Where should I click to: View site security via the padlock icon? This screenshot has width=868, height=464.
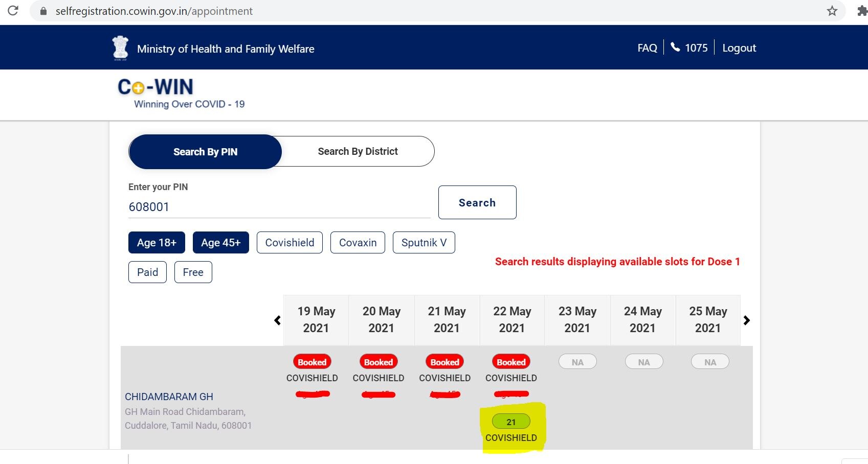tap(43, 11)
